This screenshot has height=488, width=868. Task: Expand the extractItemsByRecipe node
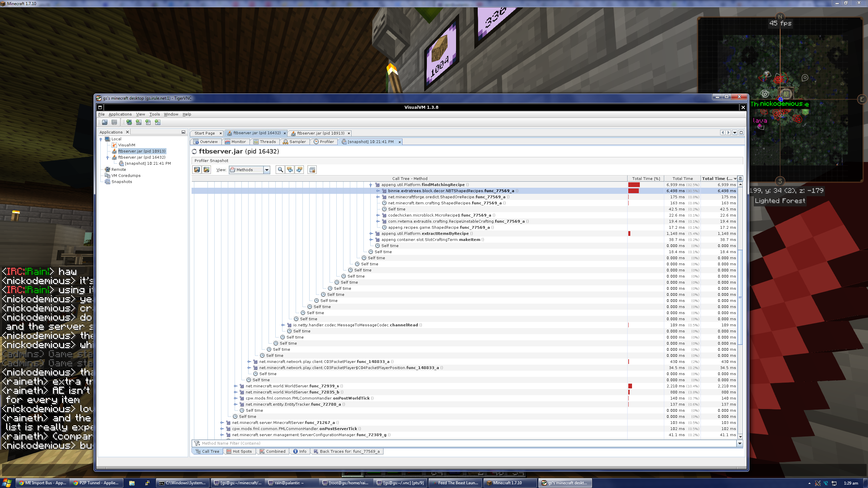pos(371,233)
